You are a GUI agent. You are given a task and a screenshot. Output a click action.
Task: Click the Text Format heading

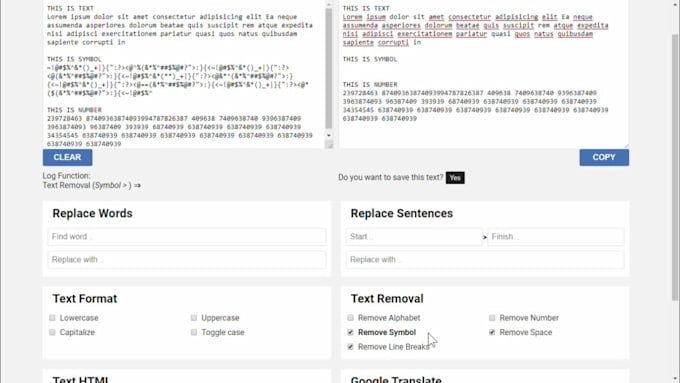[x=85, y=299]
